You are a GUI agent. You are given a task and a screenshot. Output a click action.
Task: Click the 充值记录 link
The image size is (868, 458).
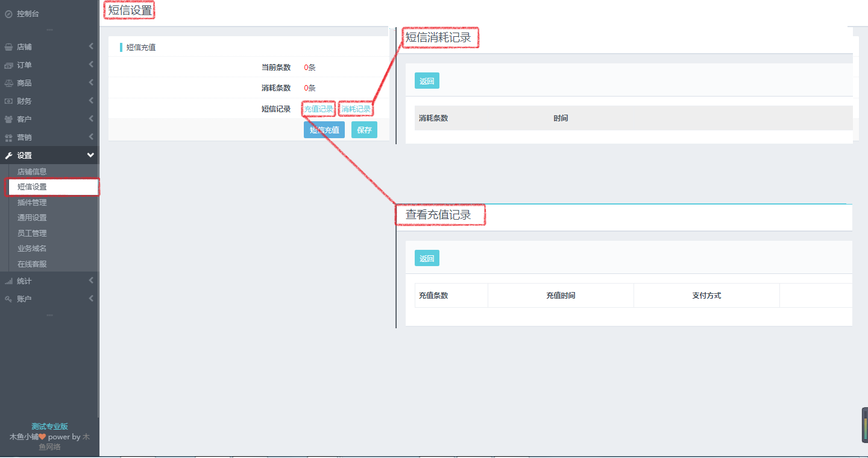[319, 109]
